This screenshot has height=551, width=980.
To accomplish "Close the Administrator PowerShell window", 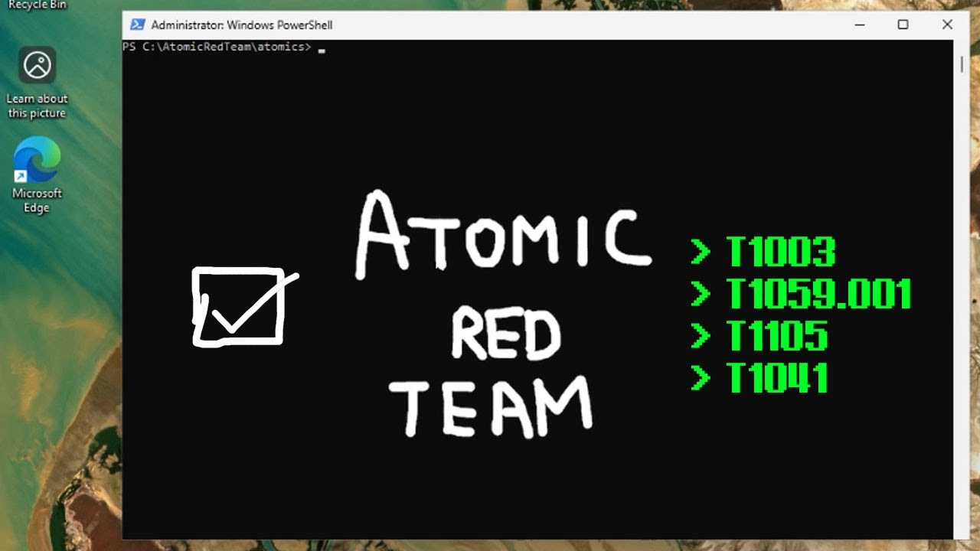I will (947, 24).
